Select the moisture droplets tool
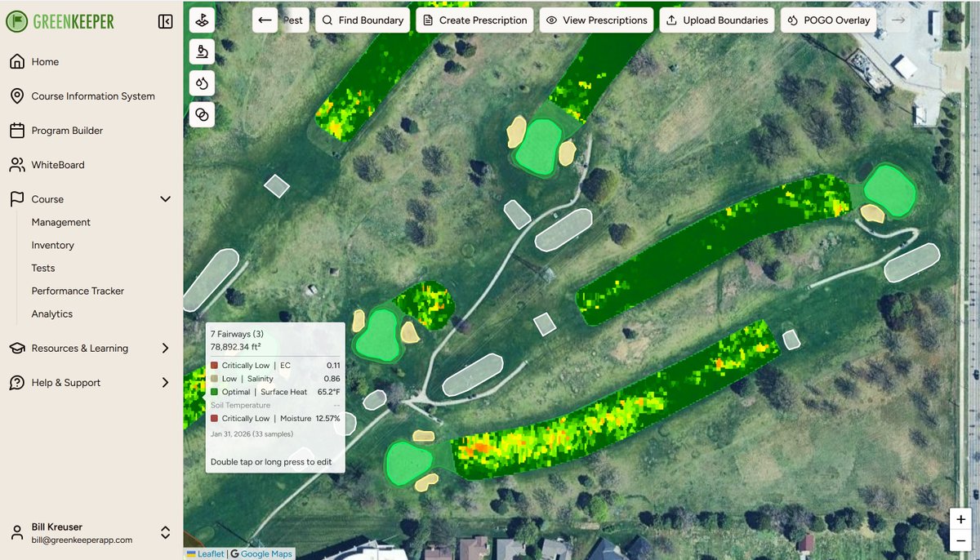Viewport: 980px width, 560px height. pos(202,82)
